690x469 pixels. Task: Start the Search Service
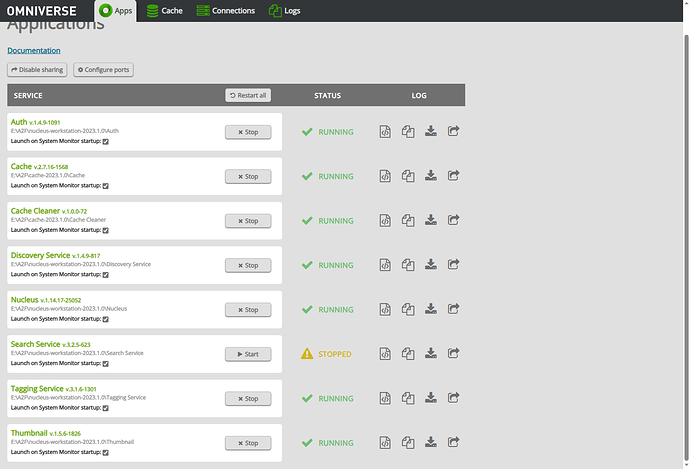[248, 354]
